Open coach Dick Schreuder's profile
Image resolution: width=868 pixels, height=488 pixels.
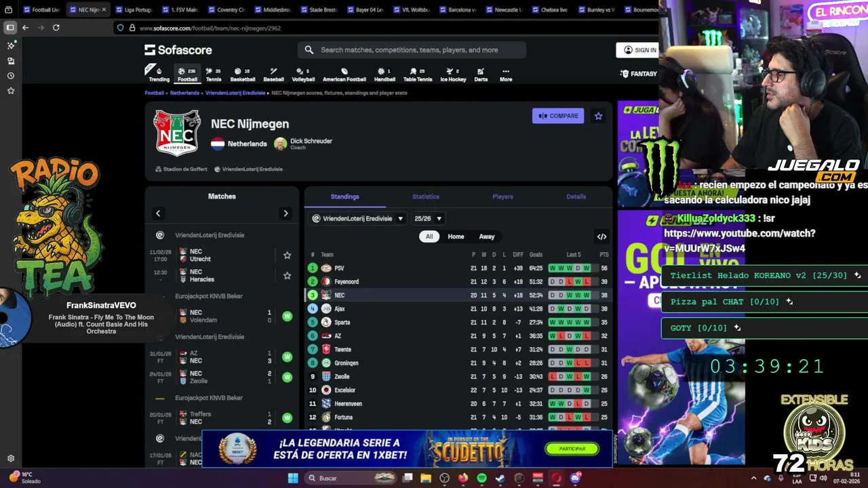303,144
